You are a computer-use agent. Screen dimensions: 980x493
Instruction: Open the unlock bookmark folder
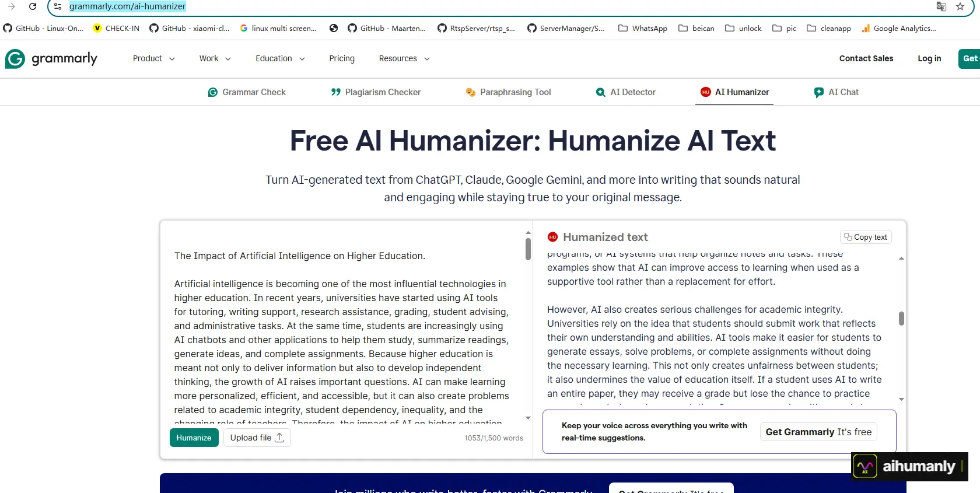click(x=744, y=28)
